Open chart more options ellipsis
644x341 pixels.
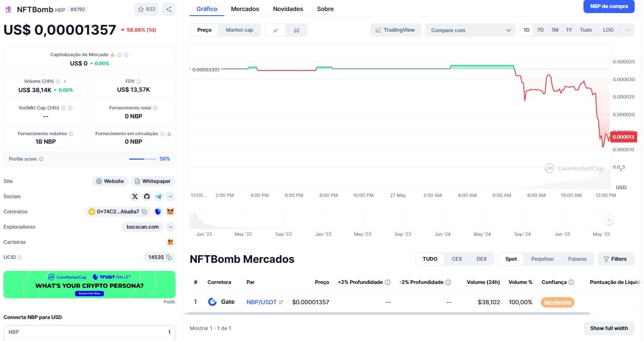click(627, 30)
